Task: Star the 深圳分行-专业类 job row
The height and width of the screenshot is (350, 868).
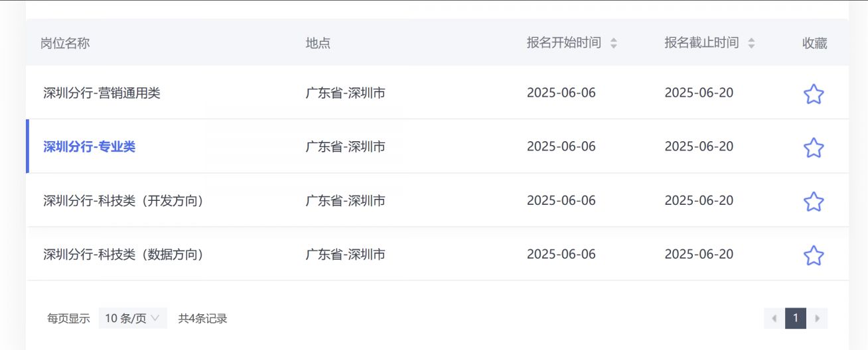Action: pyautogui.click(x=814, y=147)
